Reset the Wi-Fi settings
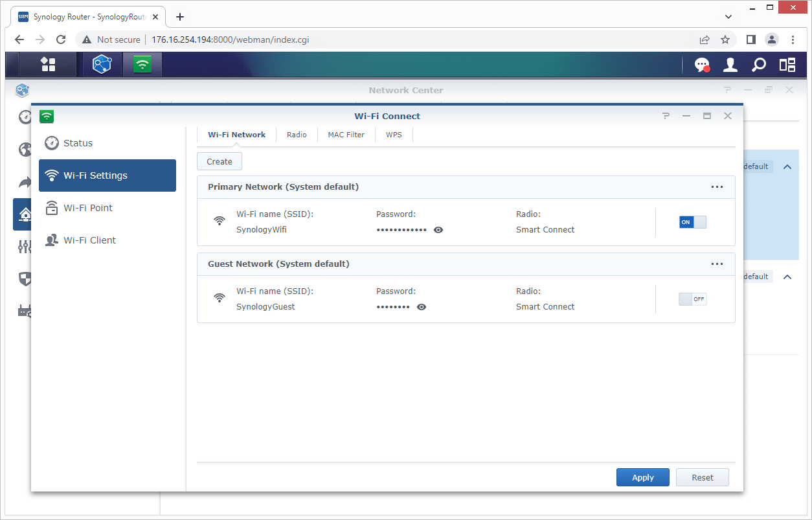The height and width of the screenshot is (520, 812). 703,477
